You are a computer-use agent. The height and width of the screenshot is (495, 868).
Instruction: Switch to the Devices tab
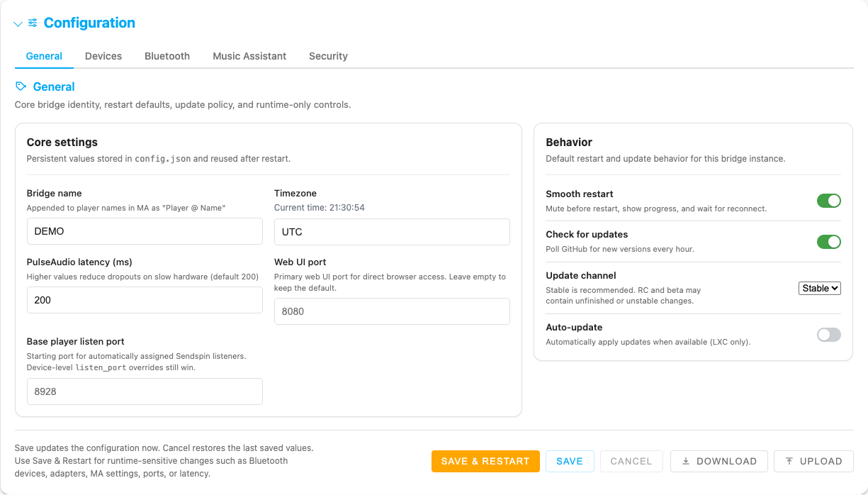coord(103,56)
